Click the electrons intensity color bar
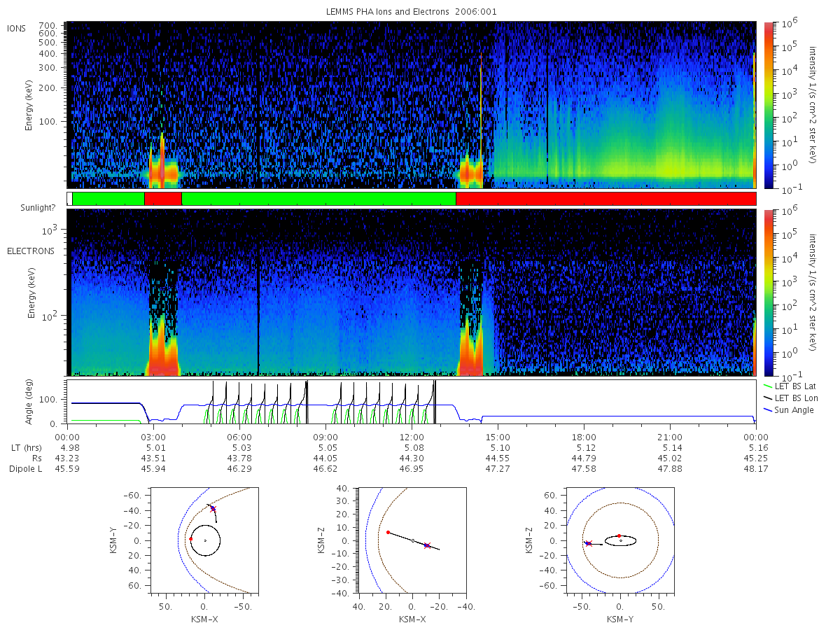 point(768,292)
